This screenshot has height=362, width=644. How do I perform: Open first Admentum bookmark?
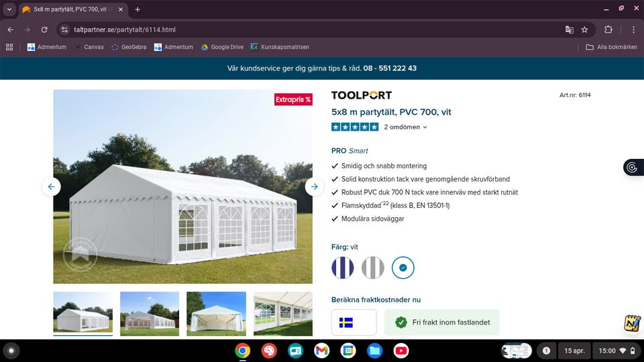(x=46, y=47)
